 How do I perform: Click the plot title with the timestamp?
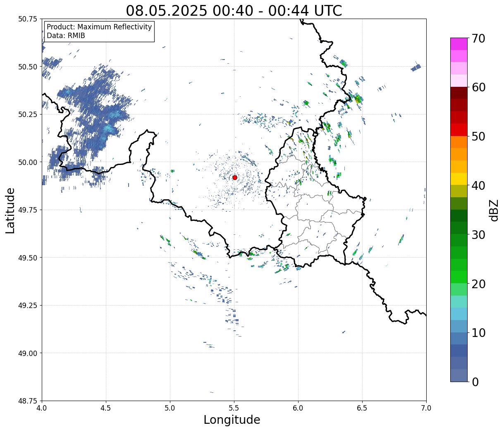click(234, 10)
